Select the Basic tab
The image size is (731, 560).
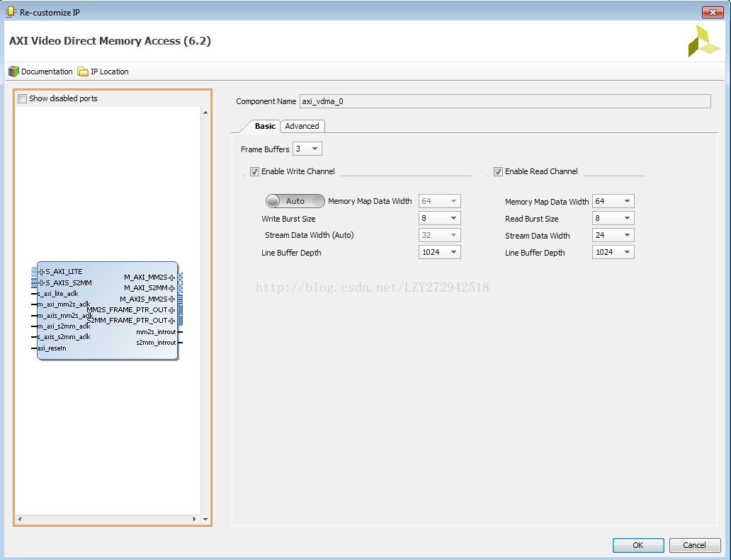click(265, 126)
